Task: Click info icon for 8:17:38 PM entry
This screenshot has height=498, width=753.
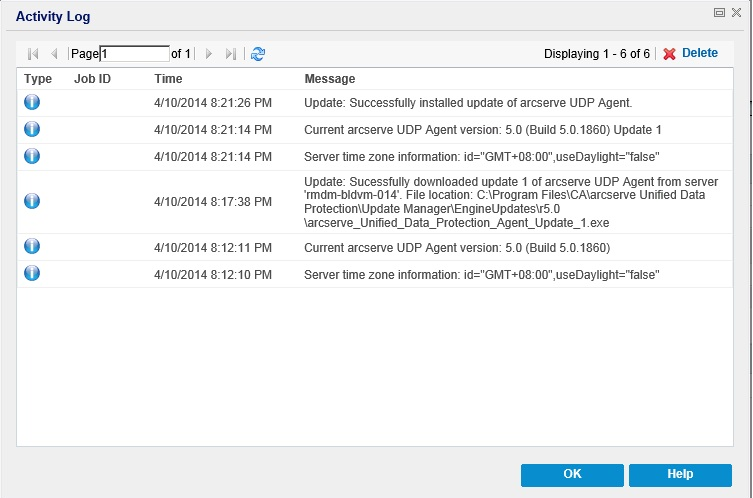Action: tap(32, 201)
